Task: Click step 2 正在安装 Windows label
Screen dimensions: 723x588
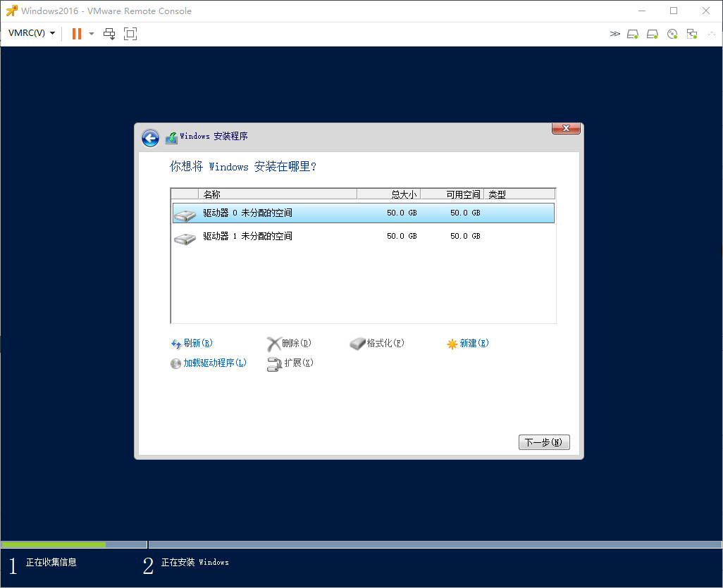Action: pos(195,562)
